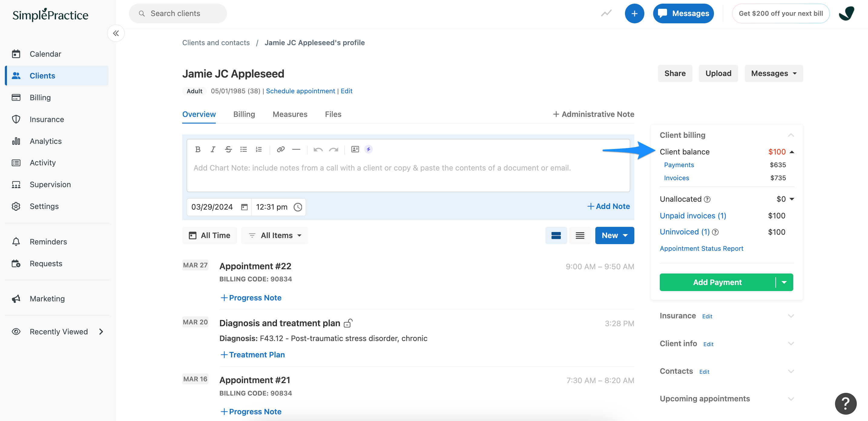This screenshot has width=868, height=421.
Task: Click the Uninvoiced help icon
Action: 715,232
